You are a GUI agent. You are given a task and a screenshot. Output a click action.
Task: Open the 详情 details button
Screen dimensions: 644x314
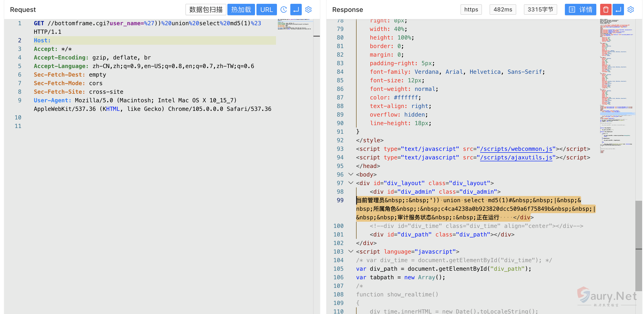580,10
